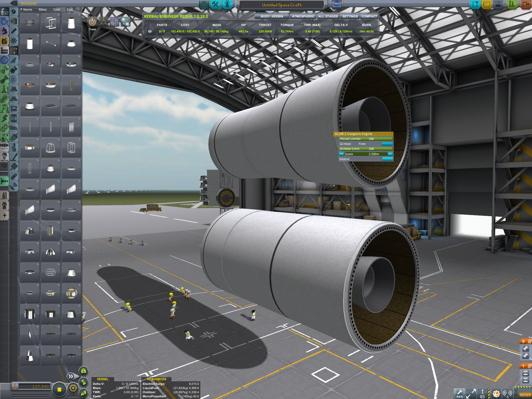
Task: Toggle BODY: KERBIN panel in KER
Action: 272,16
